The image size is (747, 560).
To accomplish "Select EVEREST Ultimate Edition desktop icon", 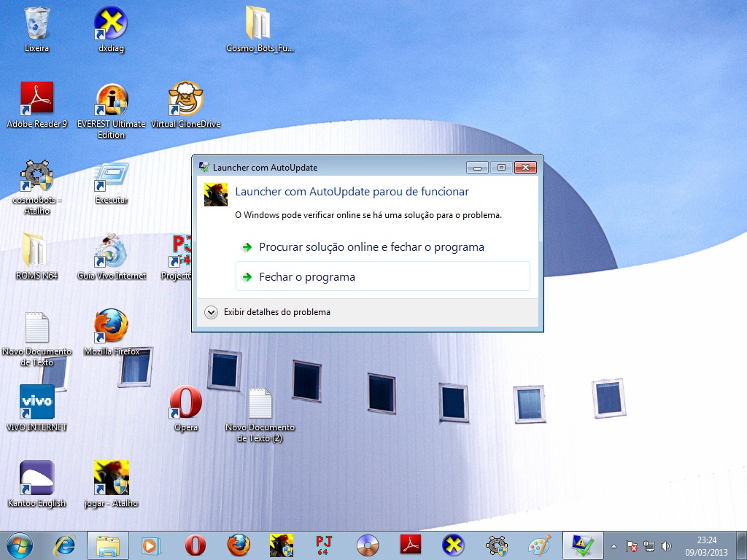I will [x=112, y=102].
